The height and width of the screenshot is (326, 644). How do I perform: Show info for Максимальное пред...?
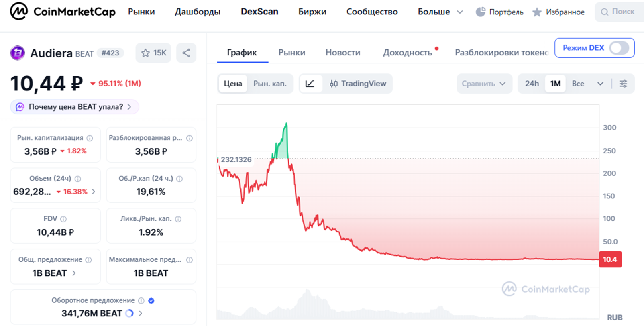190,260
